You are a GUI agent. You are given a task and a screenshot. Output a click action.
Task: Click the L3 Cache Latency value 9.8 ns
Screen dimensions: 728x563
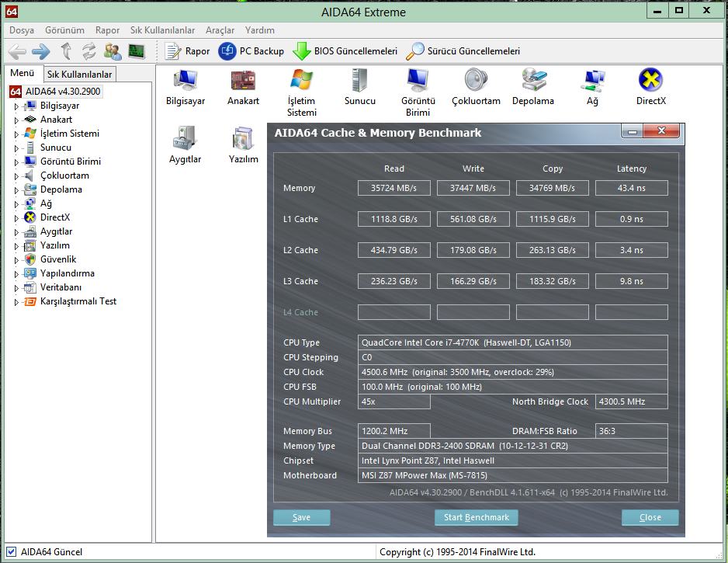(632, 281)
